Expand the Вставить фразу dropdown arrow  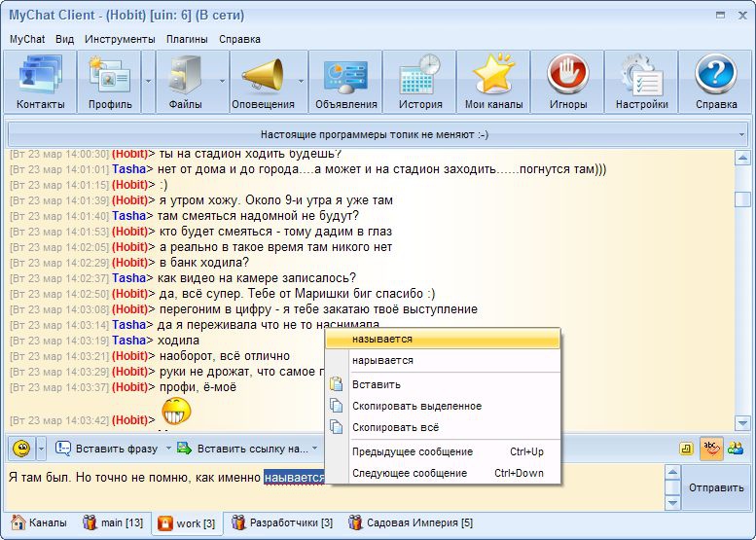[168, 449]
